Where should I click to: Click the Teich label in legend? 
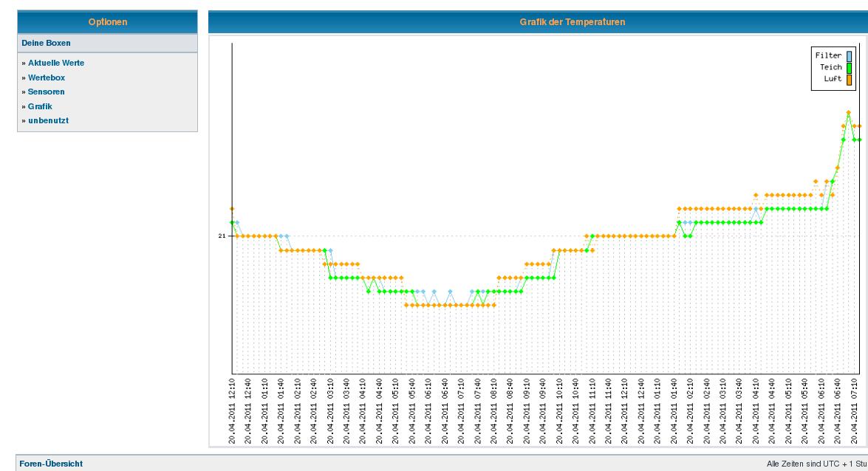tap(830, 67)
